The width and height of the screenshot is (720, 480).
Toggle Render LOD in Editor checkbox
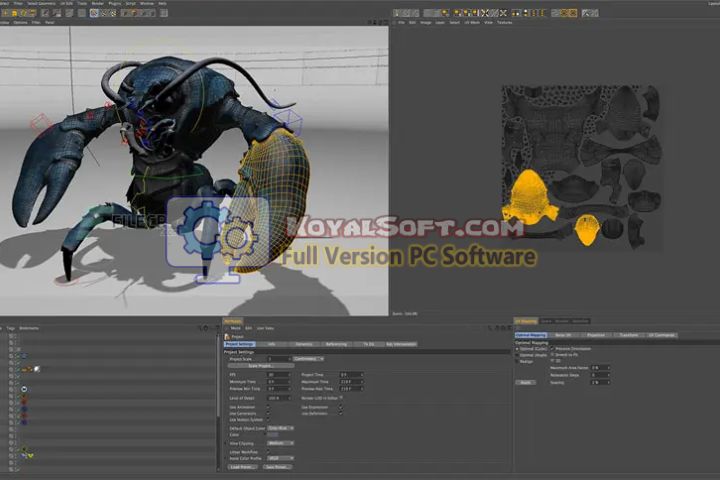coord(341,398)
